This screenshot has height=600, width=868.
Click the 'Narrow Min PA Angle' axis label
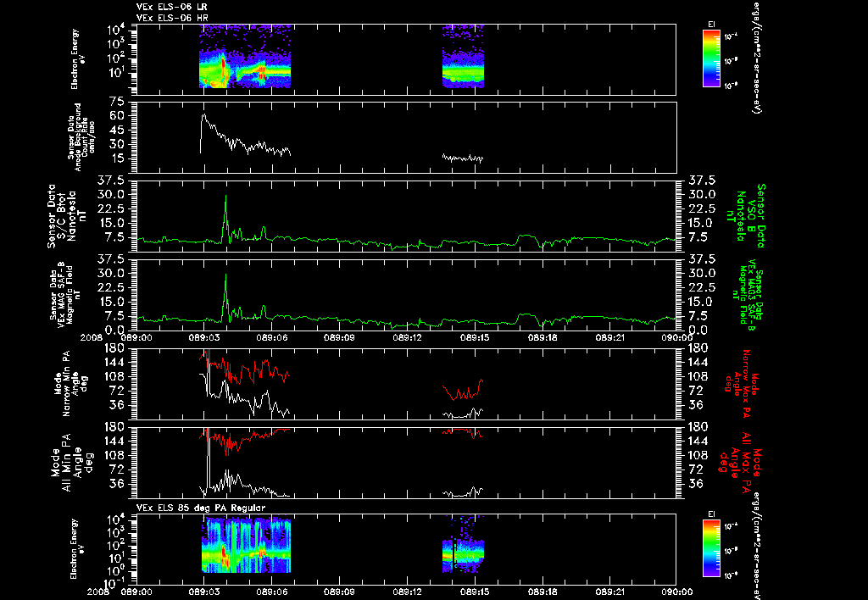pyautogui.click(x=70, y=386)
